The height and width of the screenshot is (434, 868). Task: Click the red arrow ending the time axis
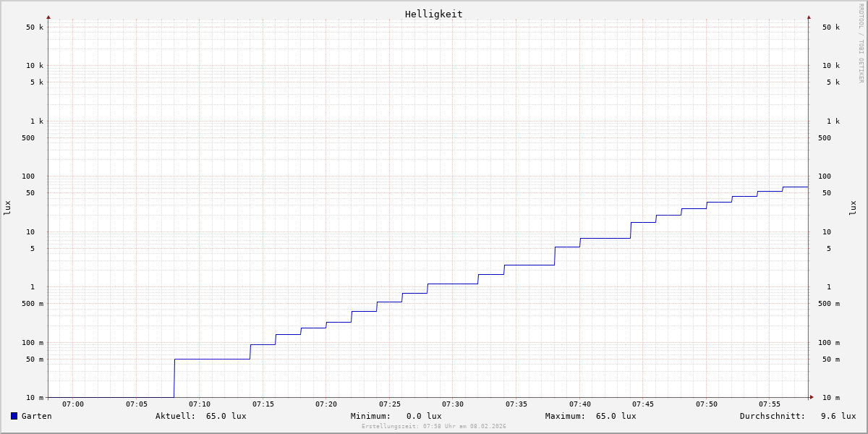[811, 397]
